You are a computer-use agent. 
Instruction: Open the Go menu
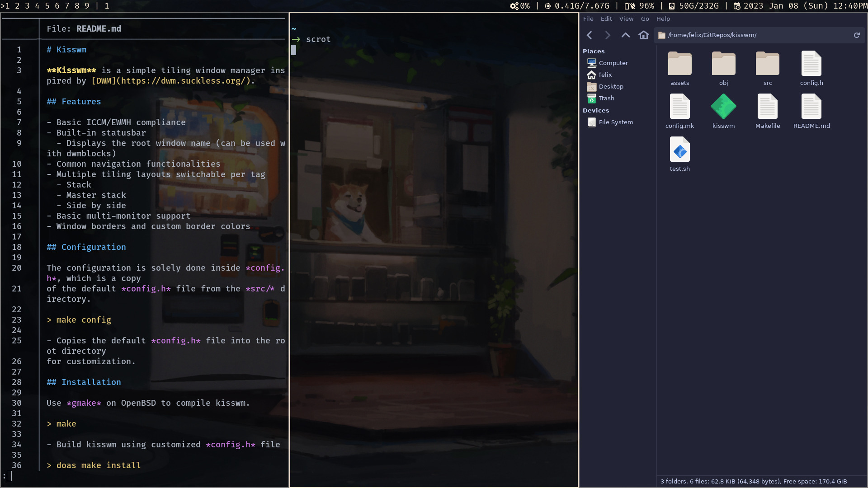pyautogui.click(x=645, y=19)
